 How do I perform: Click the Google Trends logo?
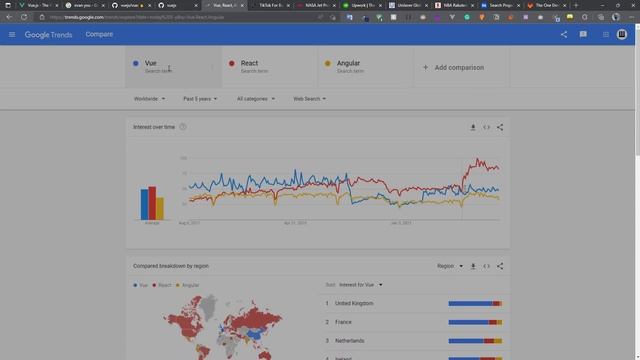coord(48,35)
